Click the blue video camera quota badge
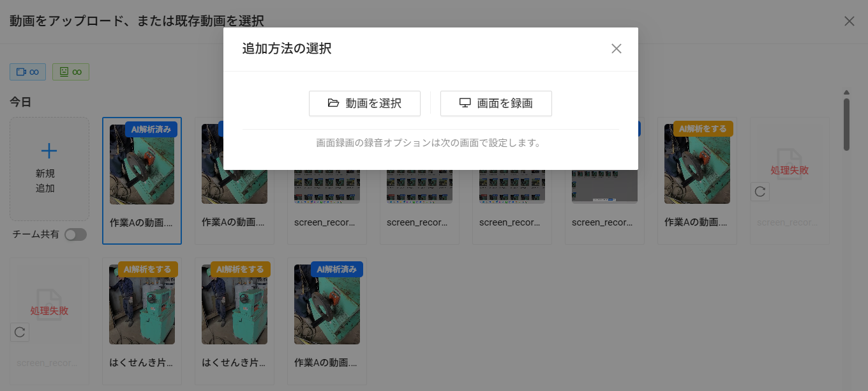The height and width of the screenshot is (391, 868). 27,72
